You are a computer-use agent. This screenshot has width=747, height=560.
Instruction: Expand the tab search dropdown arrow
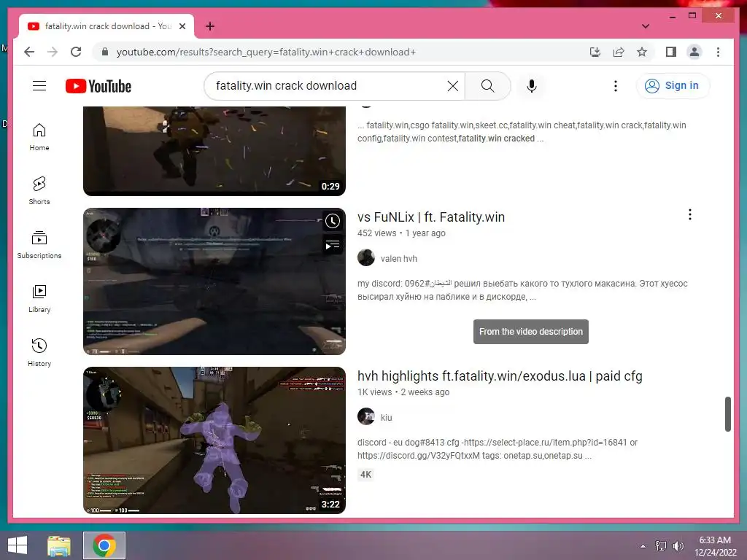click(x=646, y=26)
